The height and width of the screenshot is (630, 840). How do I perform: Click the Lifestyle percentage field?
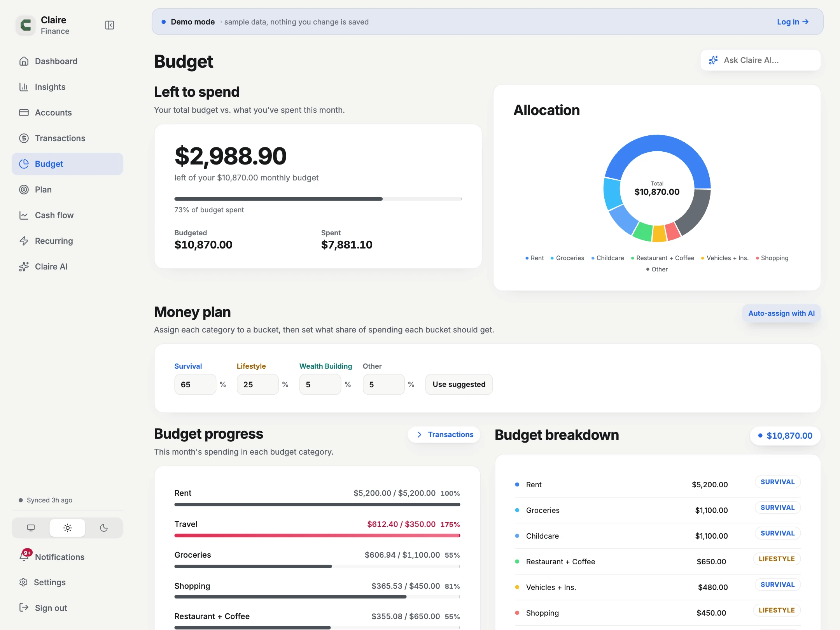pos(257,384)
